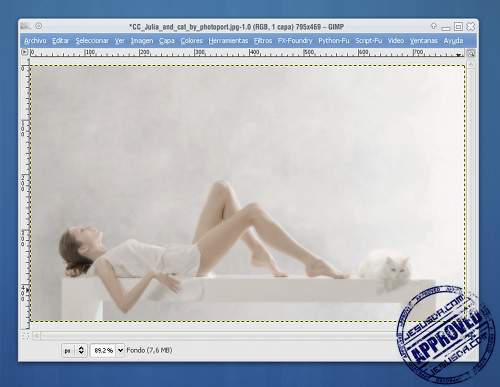Click the GIMP window menu icon in title bar

click(x=26, y=26)
